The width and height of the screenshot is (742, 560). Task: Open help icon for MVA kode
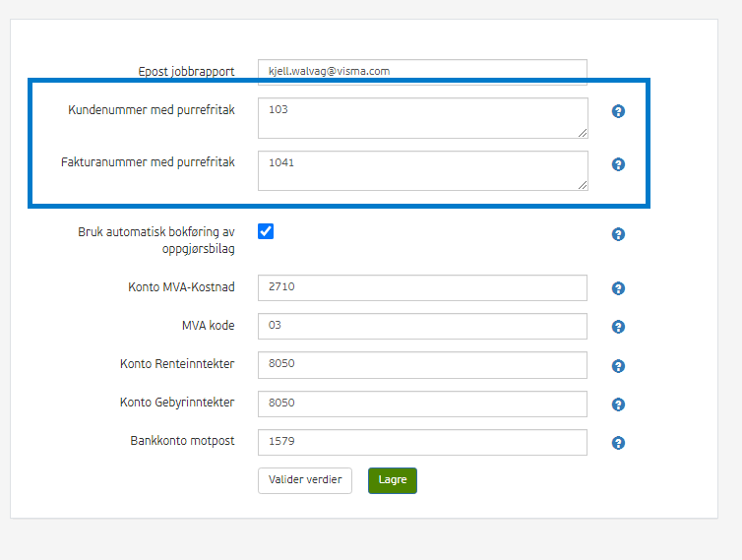coord(618,327)
